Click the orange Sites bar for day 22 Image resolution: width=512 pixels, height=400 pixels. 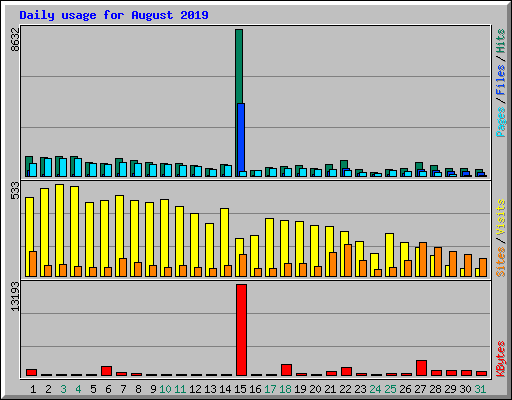pyautogui.click(x=348, y=260)
